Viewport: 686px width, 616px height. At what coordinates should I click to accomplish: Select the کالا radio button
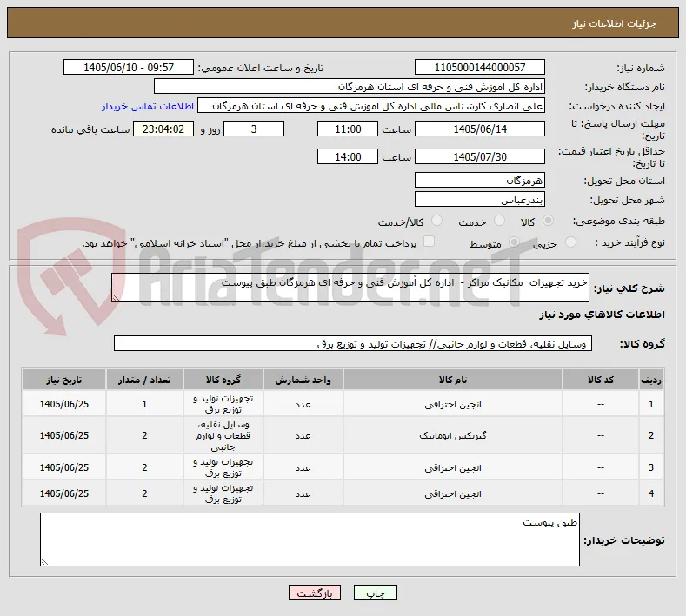(548, 221)
